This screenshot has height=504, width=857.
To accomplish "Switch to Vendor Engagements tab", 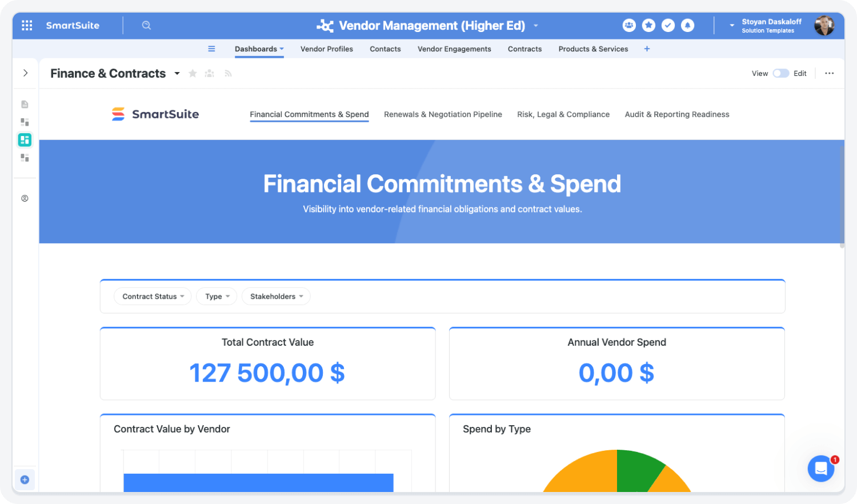I will 454,49.
